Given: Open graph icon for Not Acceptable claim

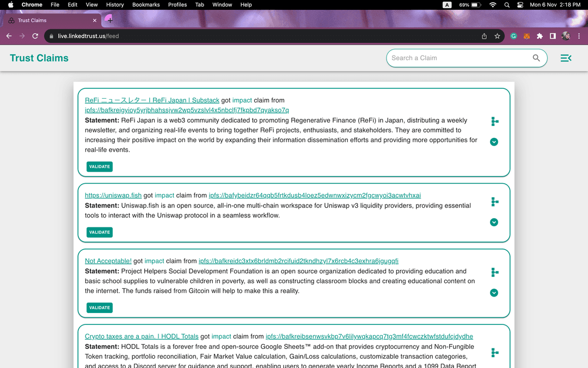Looking at the screenshot, I should pyautogui.click(x=494, y=272).
